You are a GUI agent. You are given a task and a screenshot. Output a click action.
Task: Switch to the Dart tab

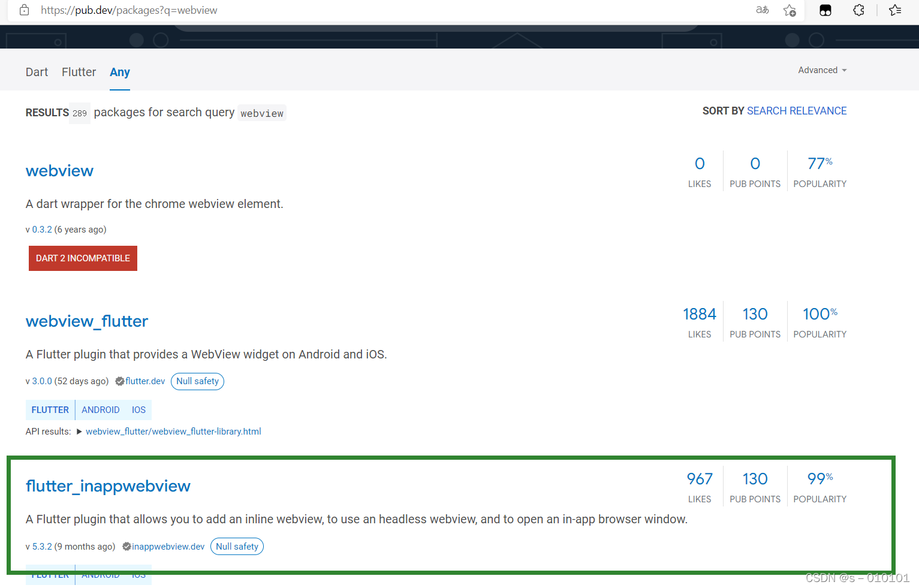[x=37, y=72]
